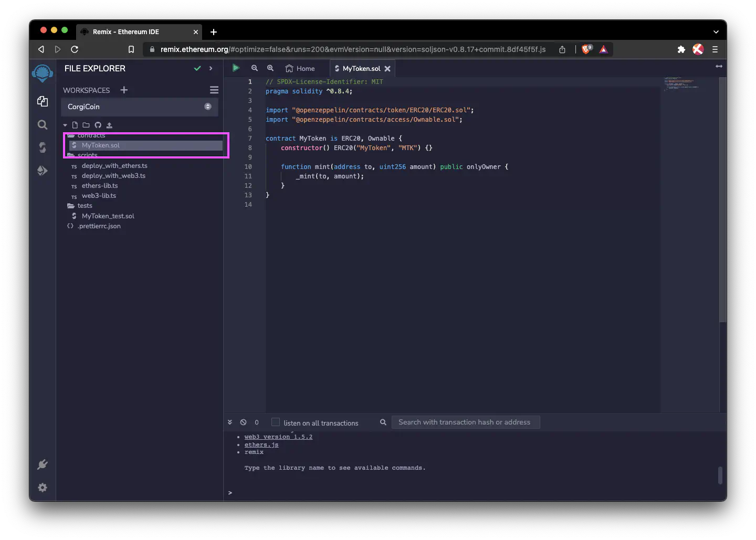Clear the terminal console icon
756x540 pixels.
click(243, 422)
